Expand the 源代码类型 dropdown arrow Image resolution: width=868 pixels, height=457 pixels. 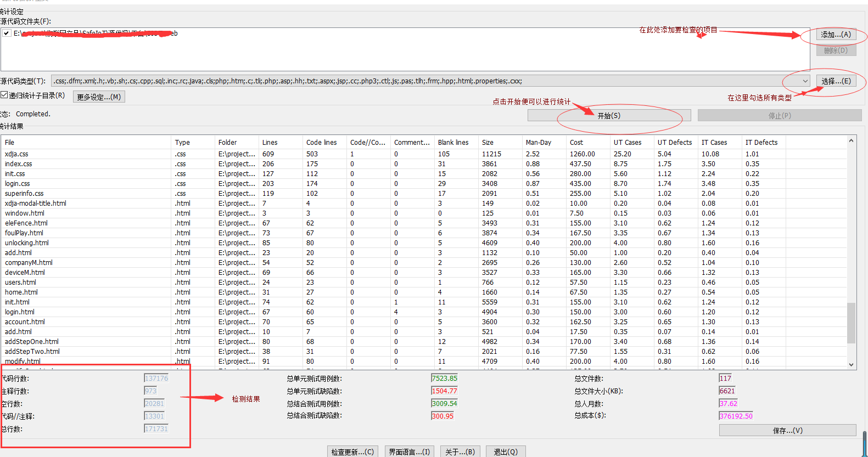pyautogui.click(x=805, y=81)
